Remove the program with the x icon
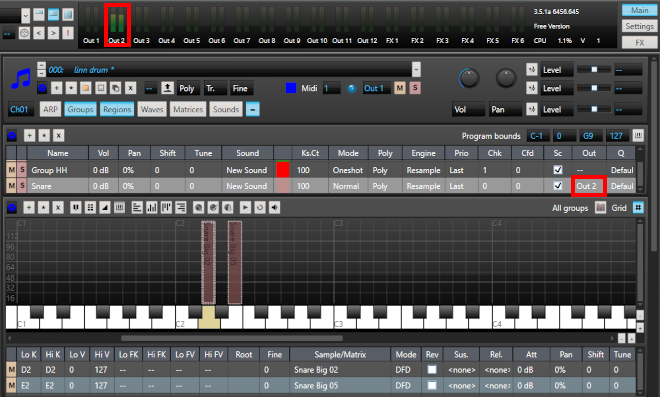The height and width of the screenshot is (397, 660). click(130, 88)
